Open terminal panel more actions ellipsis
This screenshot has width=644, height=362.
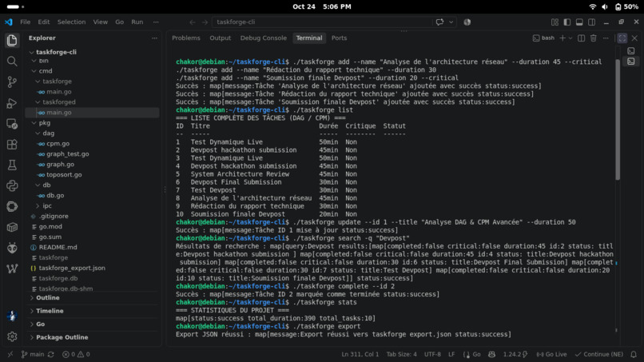coord(606,38)
